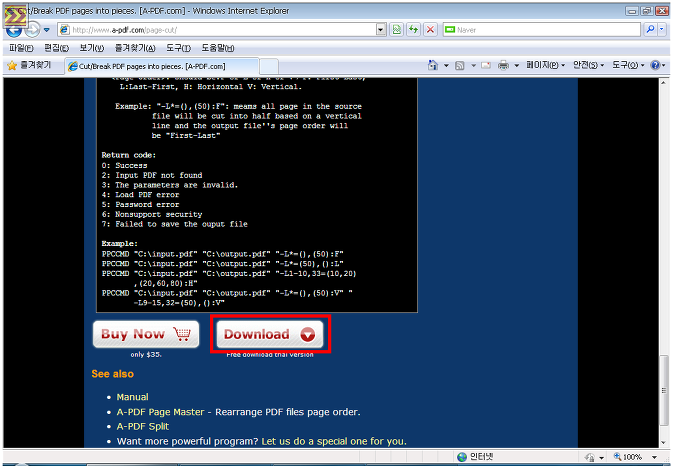Click the Home house icon in command bar
This screenshot has height=466, width=673.
[x=433, y=65]
